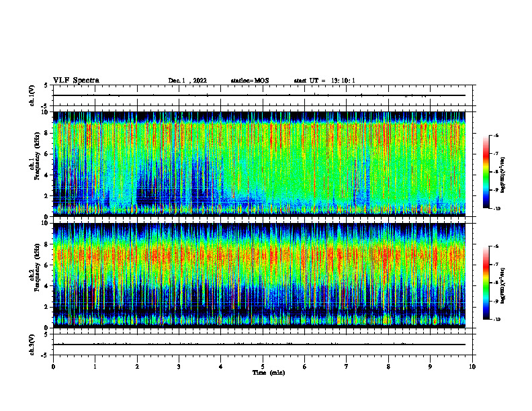The image size is (532, 411).
Task: Click the "VLF Spectra" plot title
Action: (76, 81)
